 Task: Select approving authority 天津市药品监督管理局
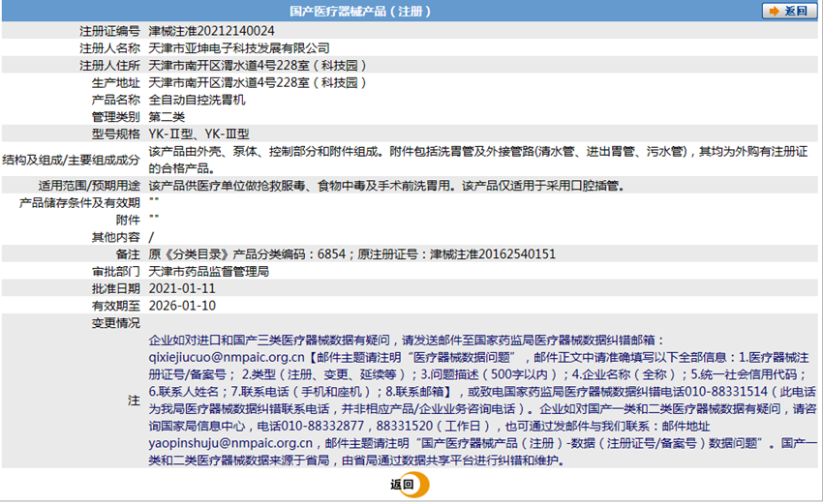209,272
